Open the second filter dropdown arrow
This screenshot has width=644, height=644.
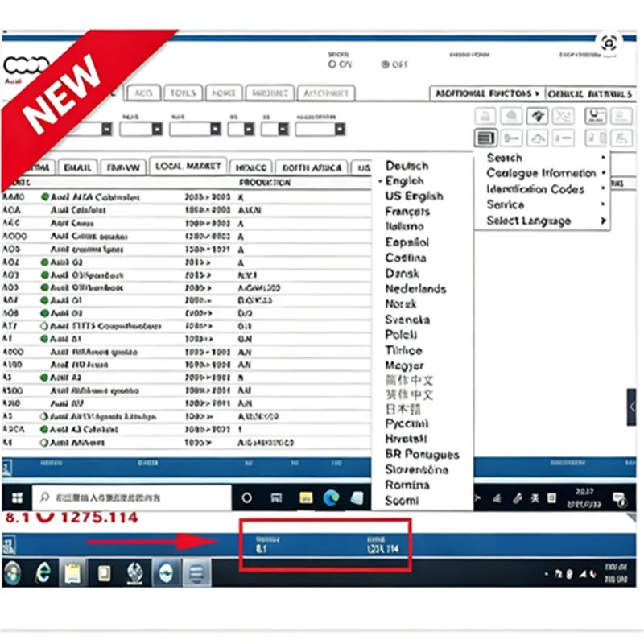pyautogui.click(x=157, y=130)
